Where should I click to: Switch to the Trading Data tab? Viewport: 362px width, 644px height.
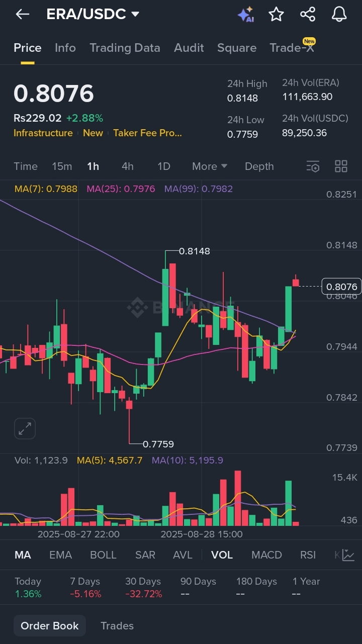[125, 48]
